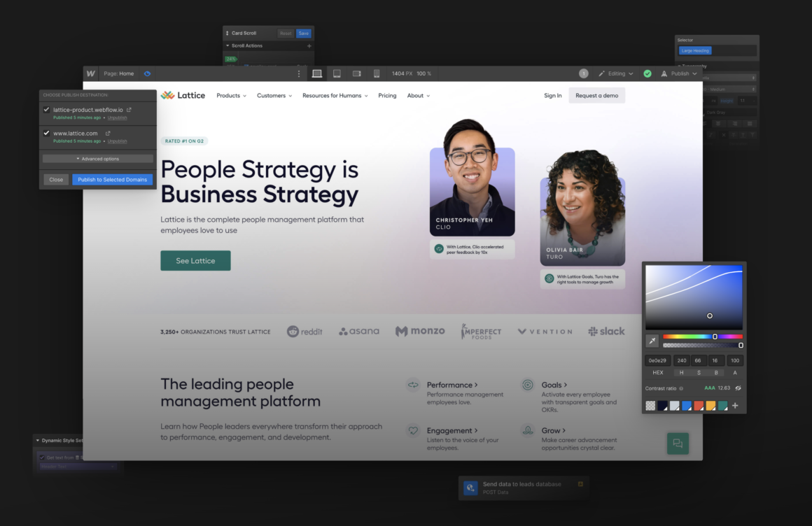Adjust the opacity alpha slider
The width and height of the screenshot is (812, 526).
tap(703, 346)
